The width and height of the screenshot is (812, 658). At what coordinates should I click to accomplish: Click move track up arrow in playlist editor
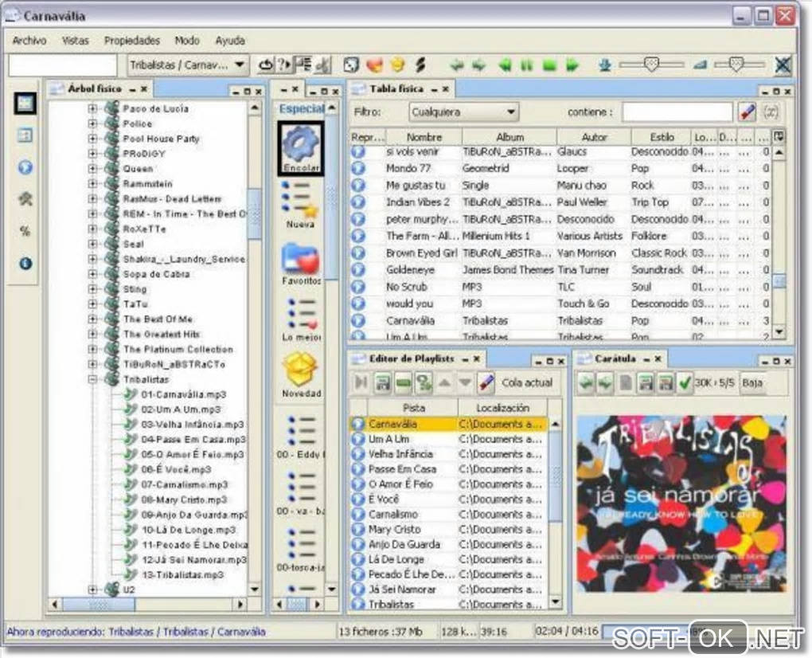point(444,383)
